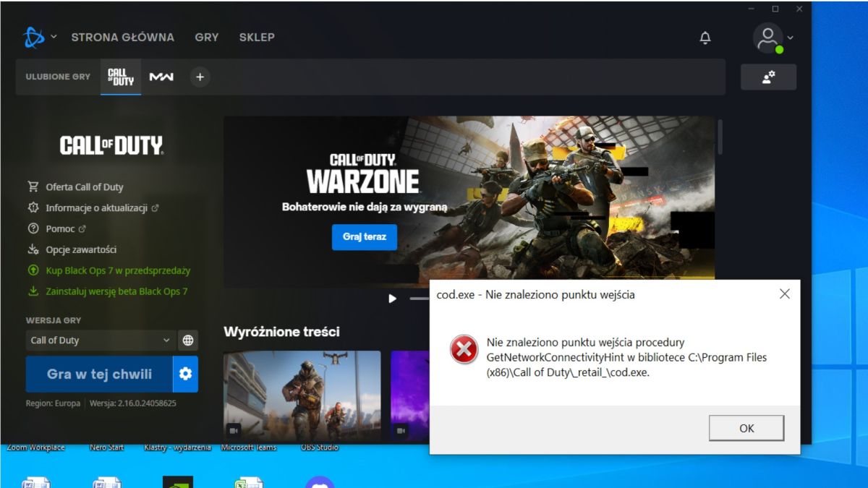Click Graj teraz on Warzone banner
Viewport: 868px width, 488px height.
(x=365, y=237)
